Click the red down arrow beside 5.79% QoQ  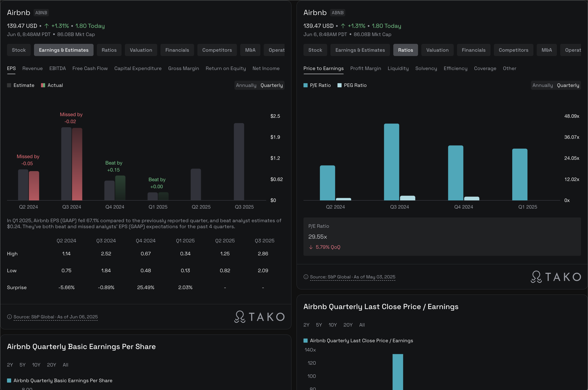311,247
